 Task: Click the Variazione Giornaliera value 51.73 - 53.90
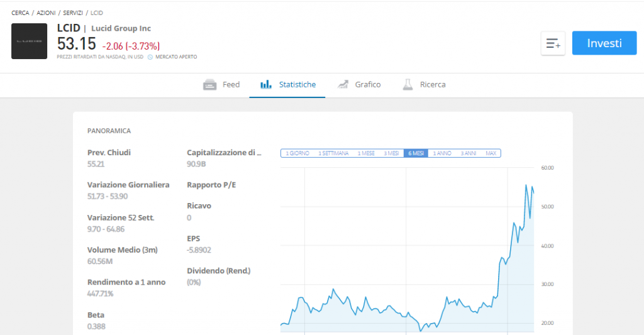[x=108, y=196]
